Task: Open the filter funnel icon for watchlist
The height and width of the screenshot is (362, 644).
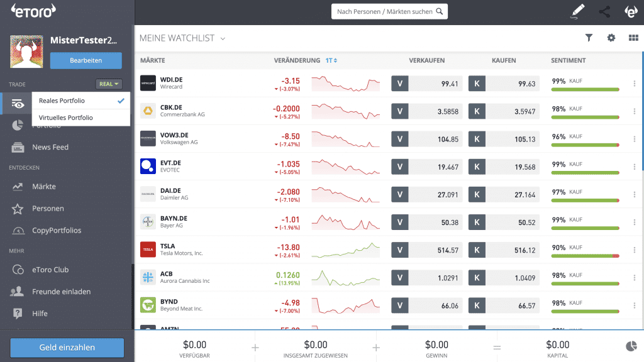Action: [x=589, y=38]
